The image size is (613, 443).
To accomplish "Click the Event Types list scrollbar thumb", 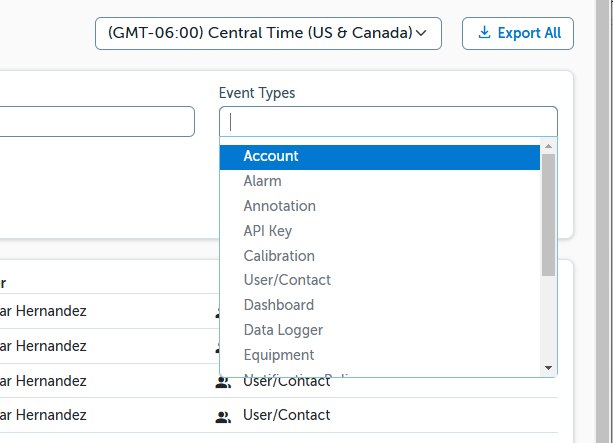I will (548, 215).
